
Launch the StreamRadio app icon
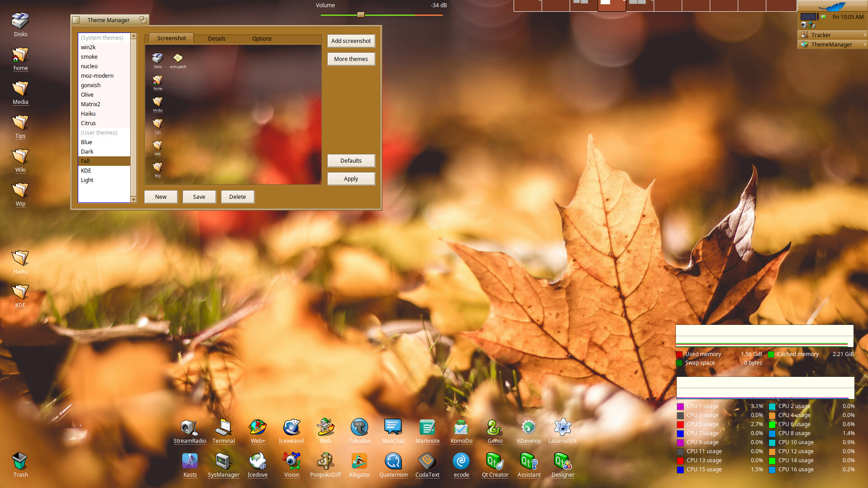tap(189, 427)
